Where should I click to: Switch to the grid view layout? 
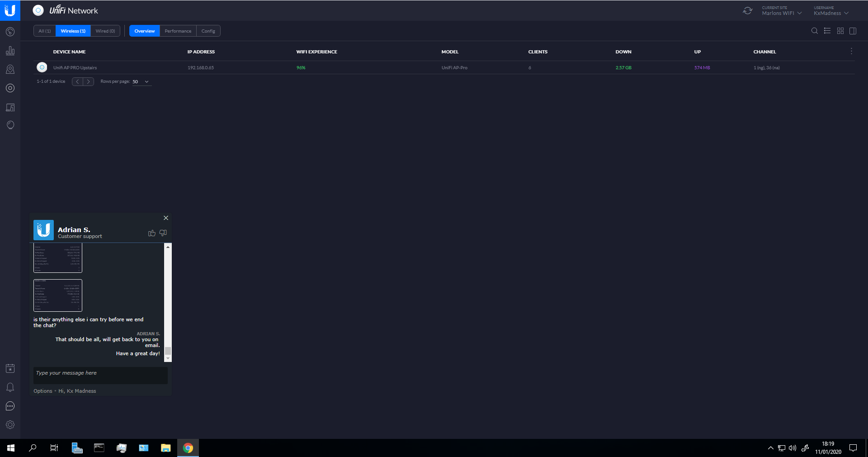click(x=840, y=31)
